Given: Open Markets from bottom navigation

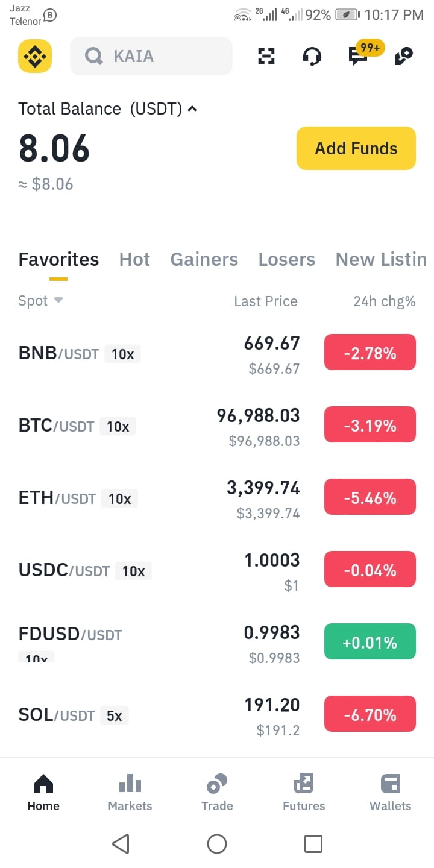Looking at the screenshot, I should coord(130,792).
